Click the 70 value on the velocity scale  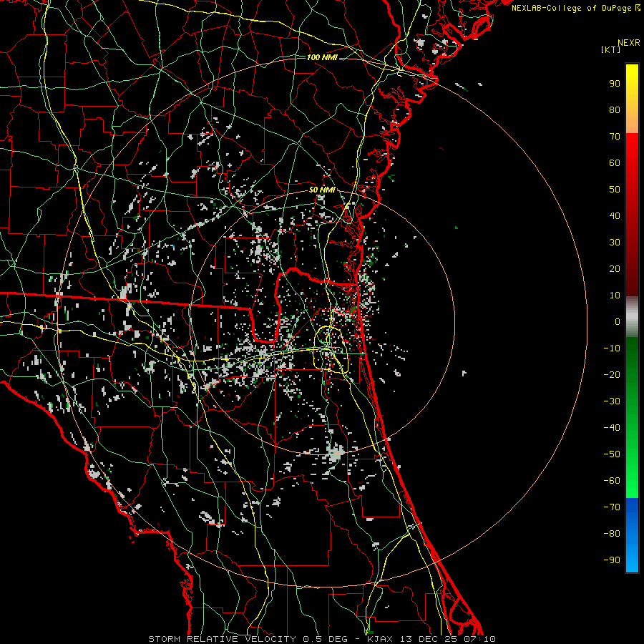615,137
